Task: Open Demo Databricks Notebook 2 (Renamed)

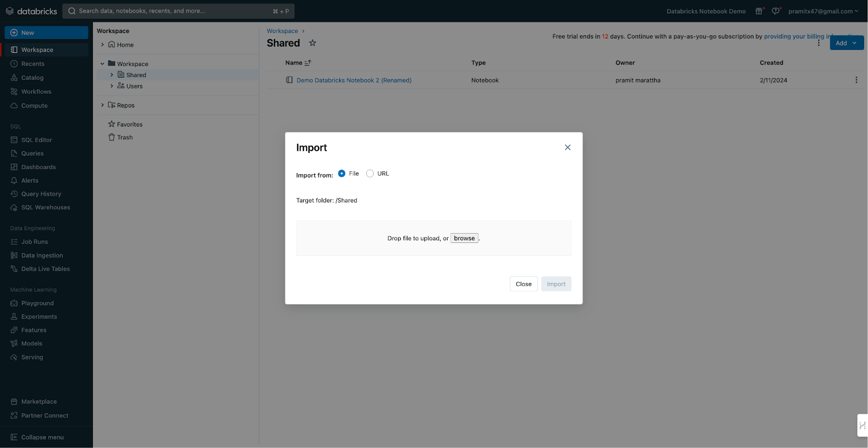Action: 354,80
